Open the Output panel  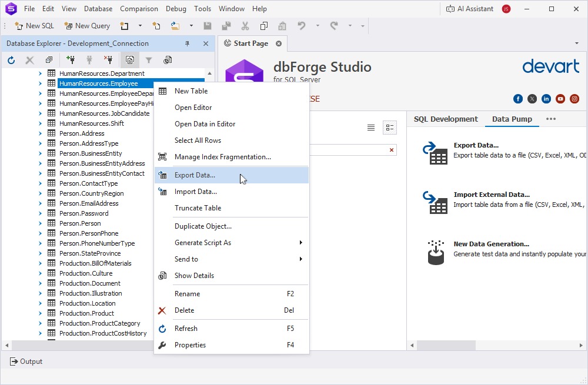(x=26, y=361)
